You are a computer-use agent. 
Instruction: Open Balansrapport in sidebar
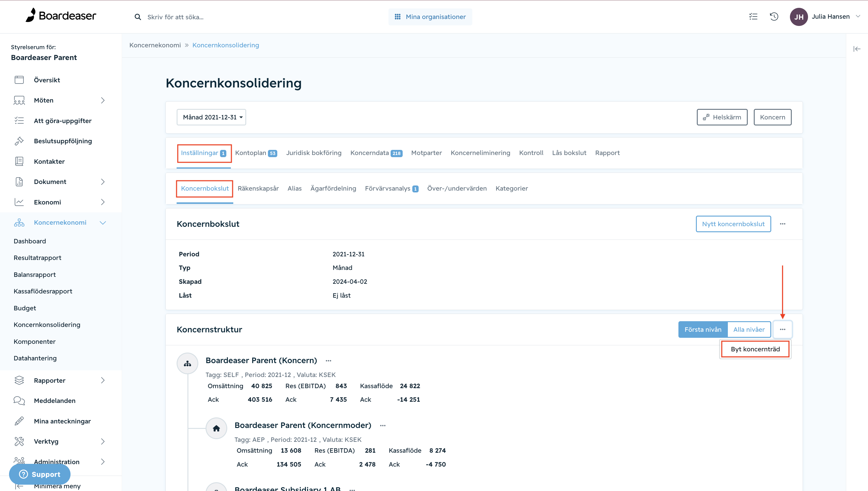coord(35,274)
